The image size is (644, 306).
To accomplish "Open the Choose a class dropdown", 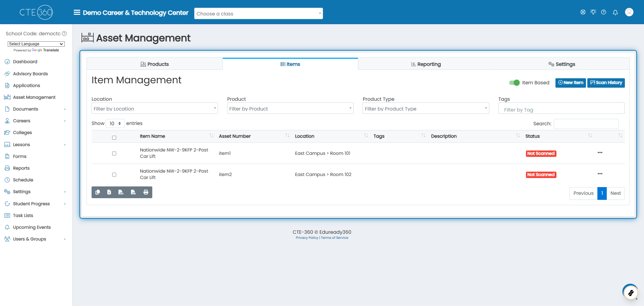I will (259, 13).
